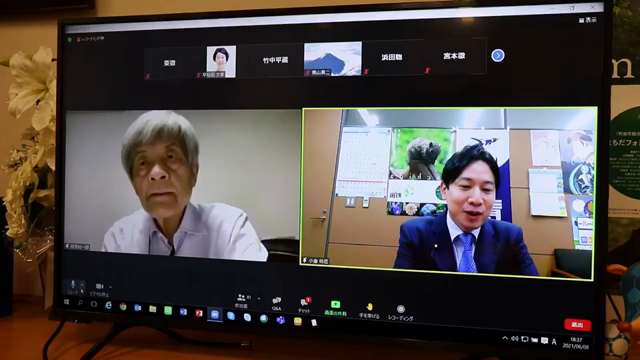
Task: Open red PDF app on taskbar
Action: pos(199,313)
